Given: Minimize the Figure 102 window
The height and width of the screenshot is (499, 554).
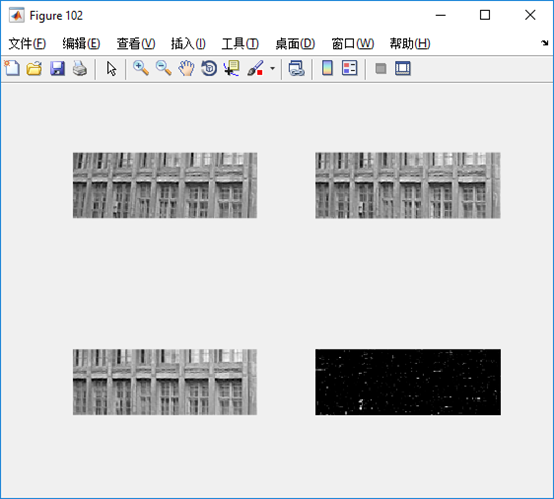Looking at the screenshot, I should click(441, 15).
